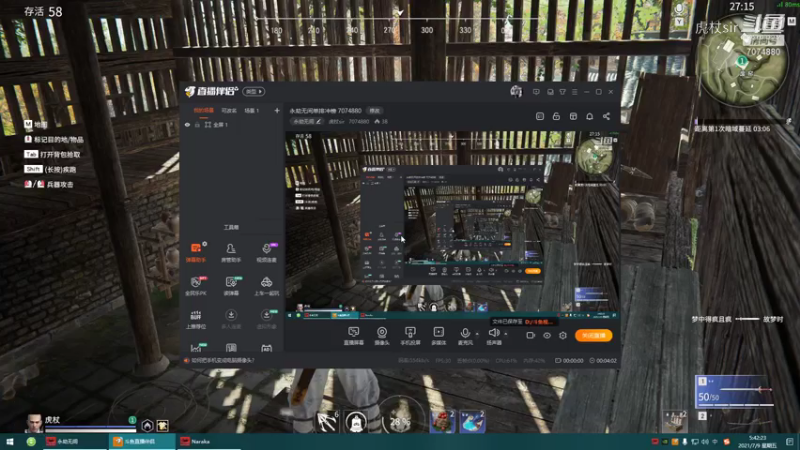The height and width of the screenshot is (450, 800).
Task: Open the chart tool in the bottom toolbox row
Action: point(196,348)
